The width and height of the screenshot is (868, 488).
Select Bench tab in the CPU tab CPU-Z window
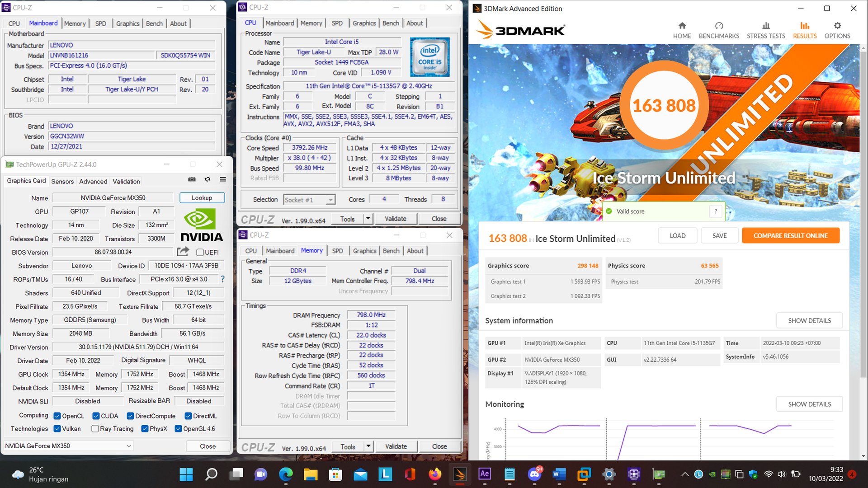[391, 23]
